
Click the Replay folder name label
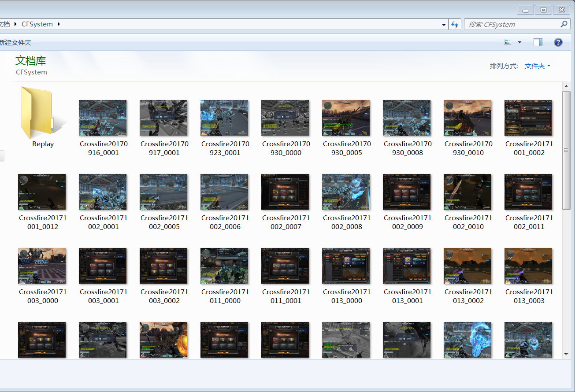(43, 144)
